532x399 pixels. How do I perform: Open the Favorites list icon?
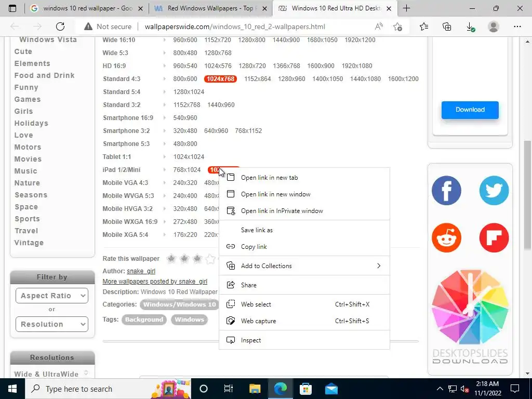(x=424, y=26)
